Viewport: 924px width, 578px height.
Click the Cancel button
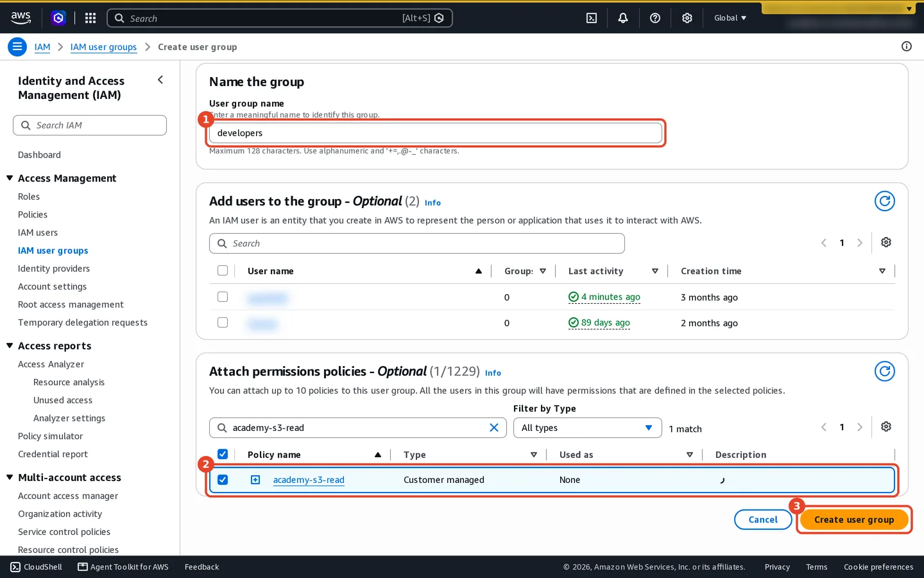point(763,520)
